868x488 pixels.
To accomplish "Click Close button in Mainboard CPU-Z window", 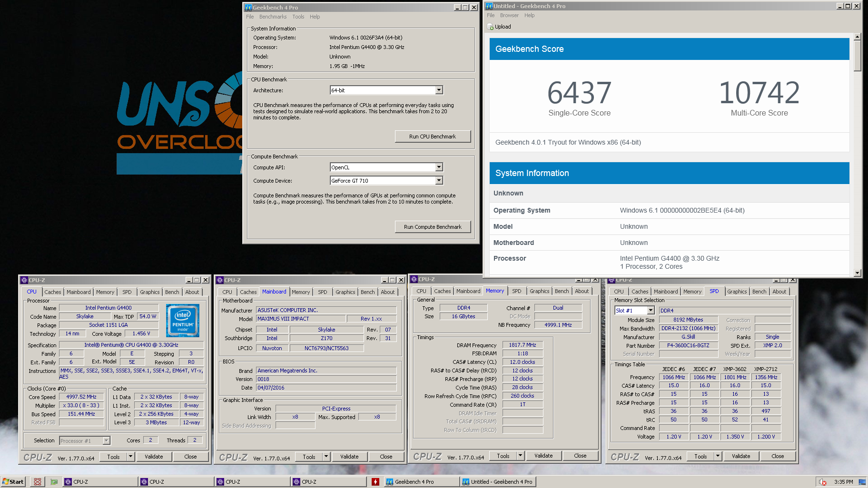I will 386,457.
